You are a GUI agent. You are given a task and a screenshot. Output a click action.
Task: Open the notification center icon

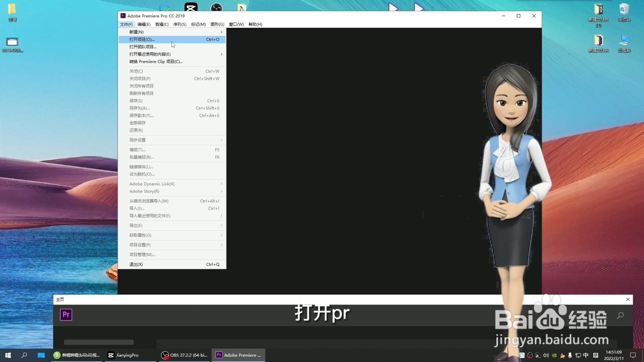[x=633, y=355]
